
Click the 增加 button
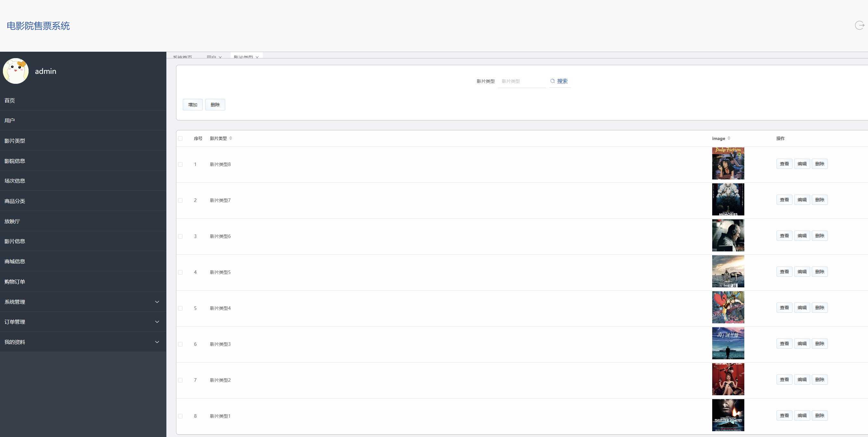click(x=192, y=105)
